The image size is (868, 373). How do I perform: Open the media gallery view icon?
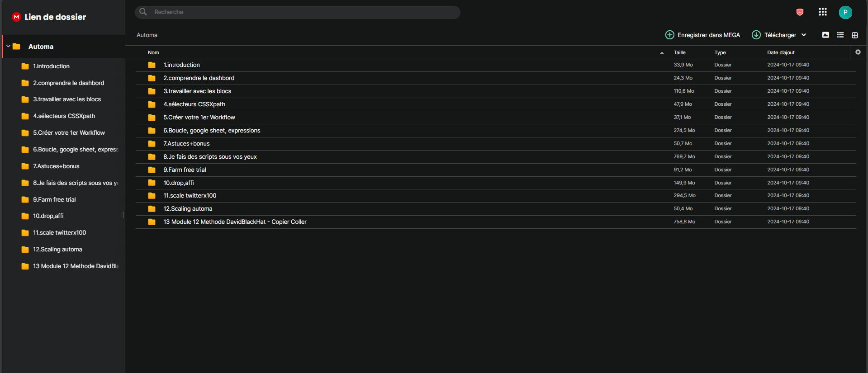click(825, 35)
